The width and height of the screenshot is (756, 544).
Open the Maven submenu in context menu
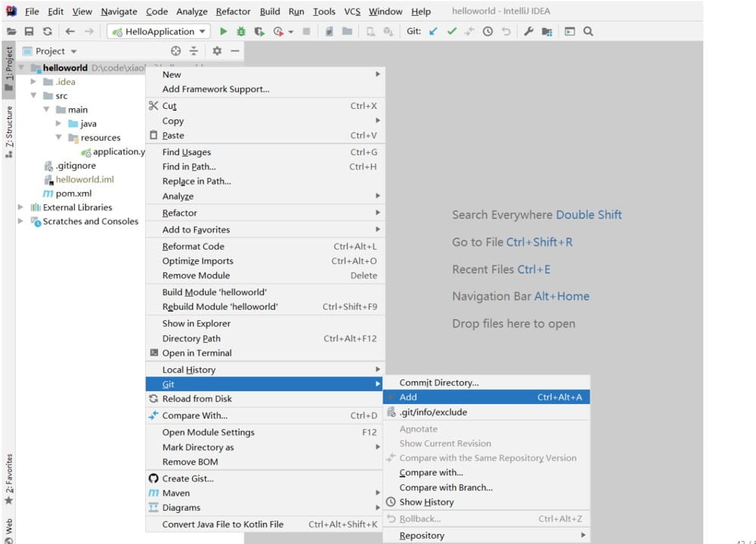tap(265, 493)
